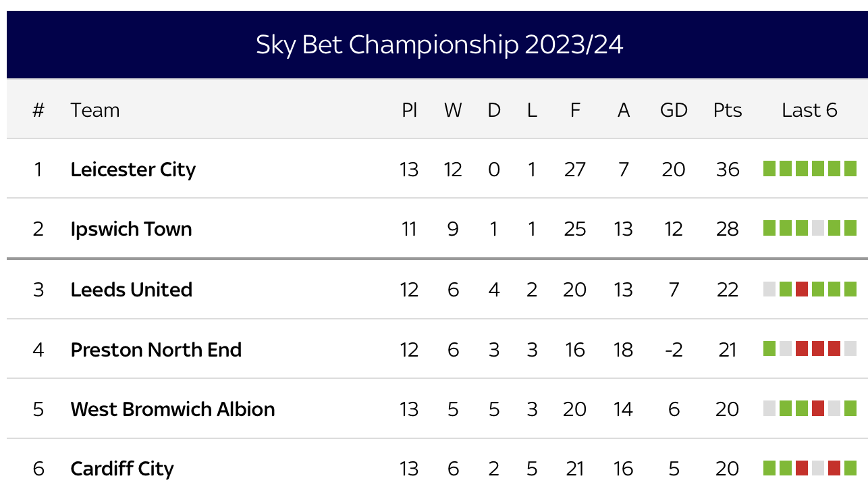The image size is (868, 493).
Task: Click the Pl column header
Action: [409, 110]
